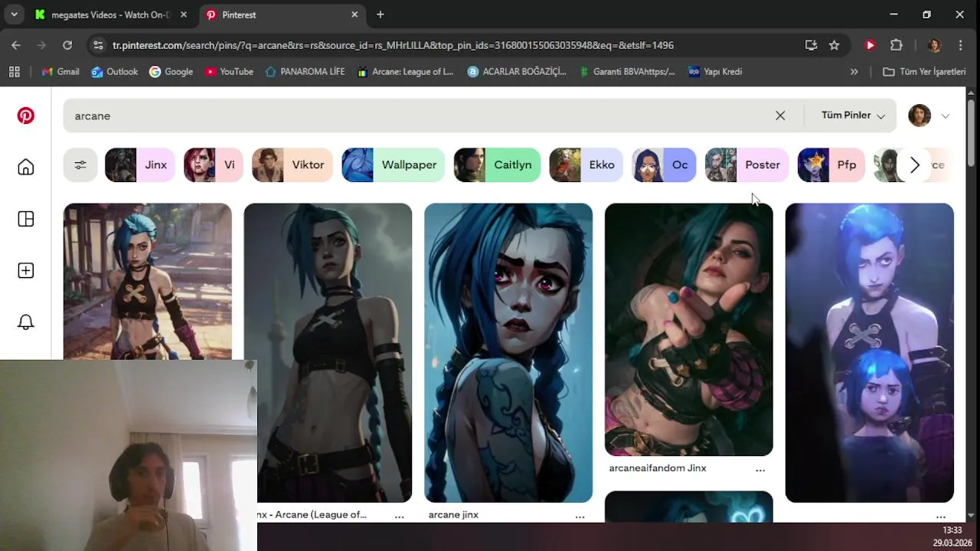Open the Jinx close-up face pin
The image size is (980, 551).
tap(508, 353)
